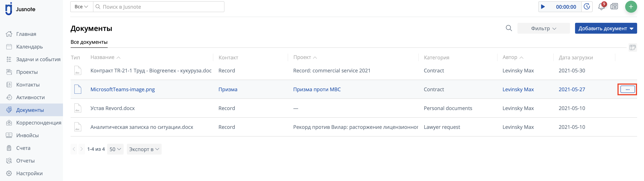The height and width of the screenshot is (181, 644).
Task: Click previous page arrow in pagination
Action: 74,149
